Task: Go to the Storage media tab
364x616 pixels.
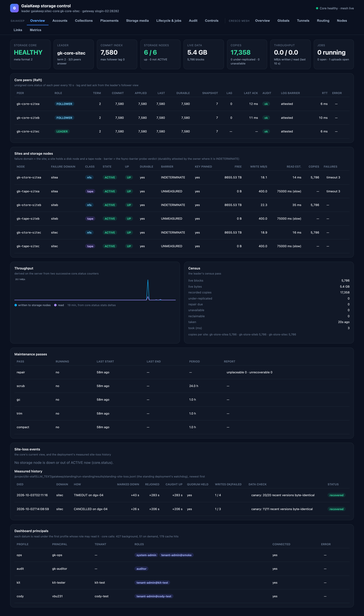Action: click(137, 21)
